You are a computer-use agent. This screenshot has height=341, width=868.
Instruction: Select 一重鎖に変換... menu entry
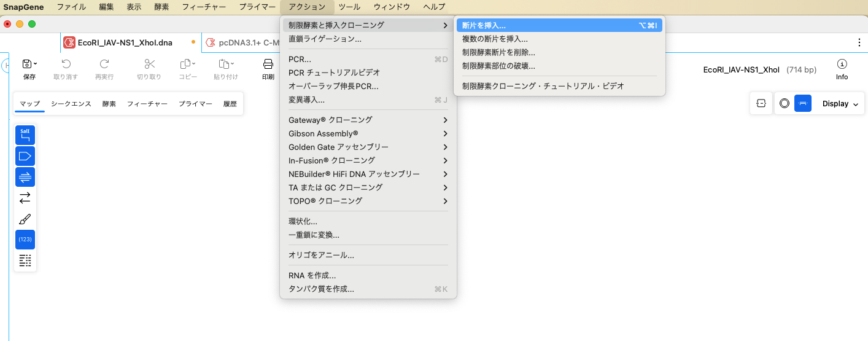[x=368, y=235]
